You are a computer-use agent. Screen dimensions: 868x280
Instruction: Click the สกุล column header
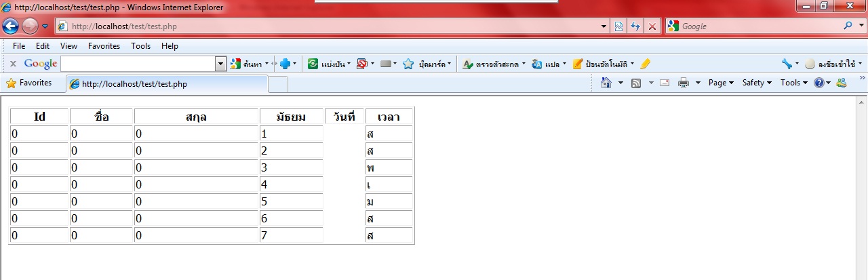196,117
